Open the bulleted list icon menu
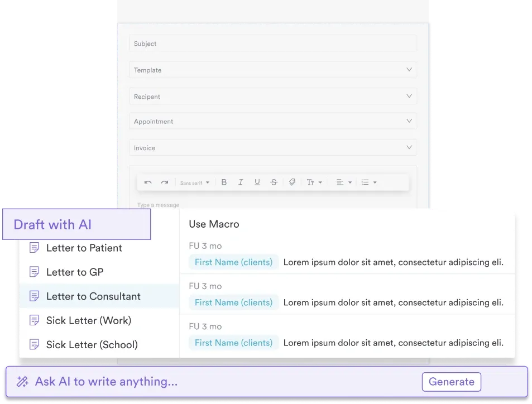The image size is (532, 404). click(x=368, y=182)
